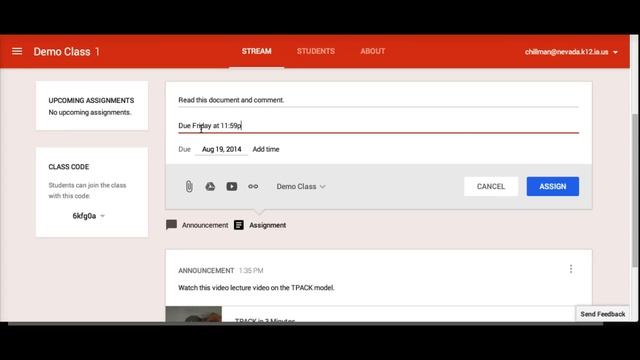Image resolution: width=640 pixels, height=360 pixels.
Task: Select the Announcement speech bubble icon
Action: click(171, 225)
